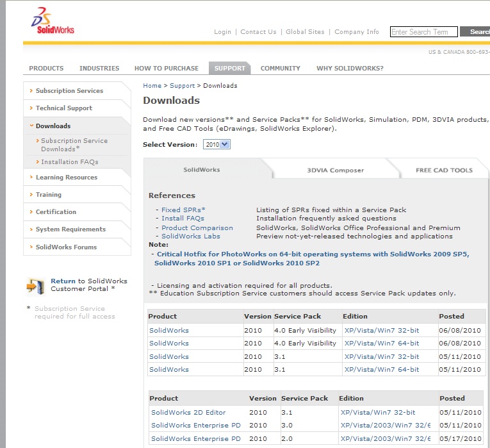Click the References heading text
Image resolution: width=490 pixels, height=448 pixels.
point(172,195)
